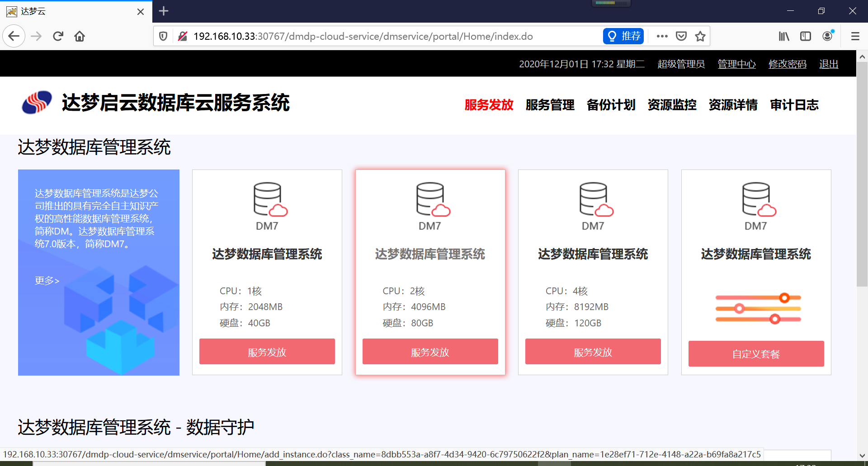The height and width of the screenshot is (466, 868).
Task: Open the Firefox account icon
Action: [828, 36]
